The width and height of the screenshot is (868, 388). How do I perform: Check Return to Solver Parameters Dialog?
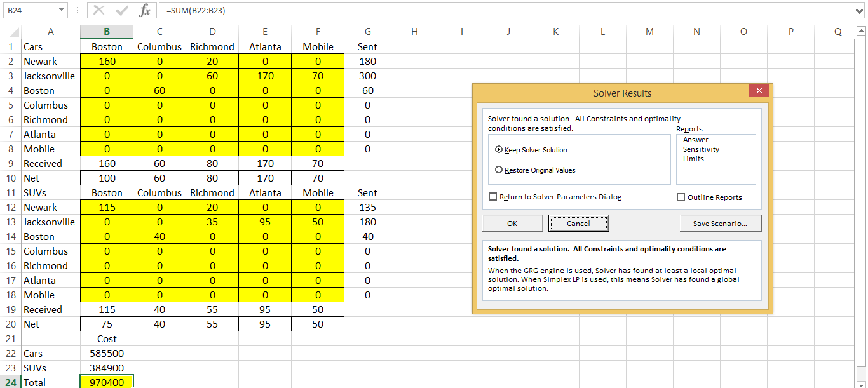click(492, 197)
